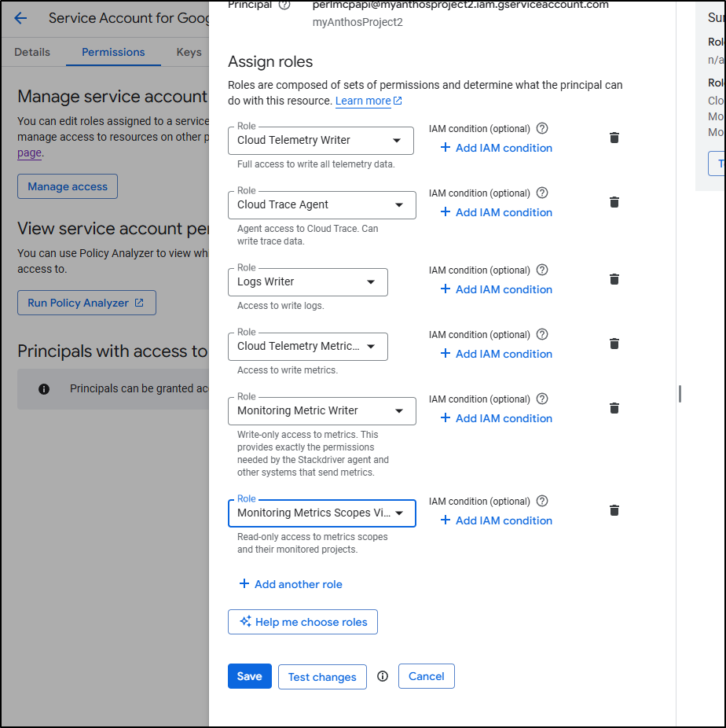Screen dimensions: 726x728
Task: Delete the Cloud Telemetry Writer role
Action: pyautogui.click(x=614, y=138)
